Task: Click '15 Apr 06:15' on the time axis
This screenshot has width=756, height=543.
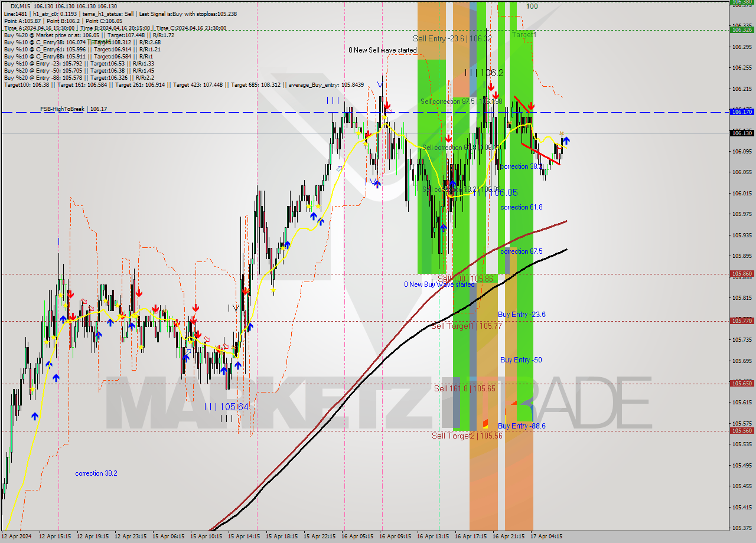Action: [168, 537]
